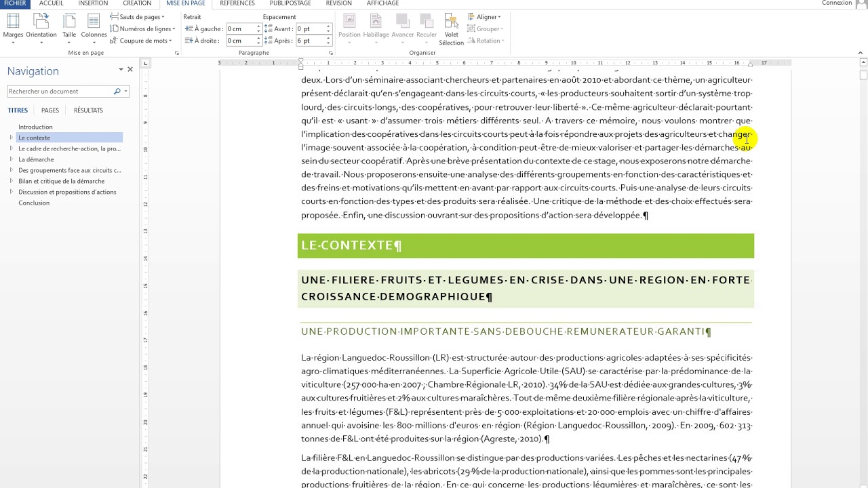Open the Volet Sélection pane
The height and width of the screenshot is (488, 868).
[451, 30]
